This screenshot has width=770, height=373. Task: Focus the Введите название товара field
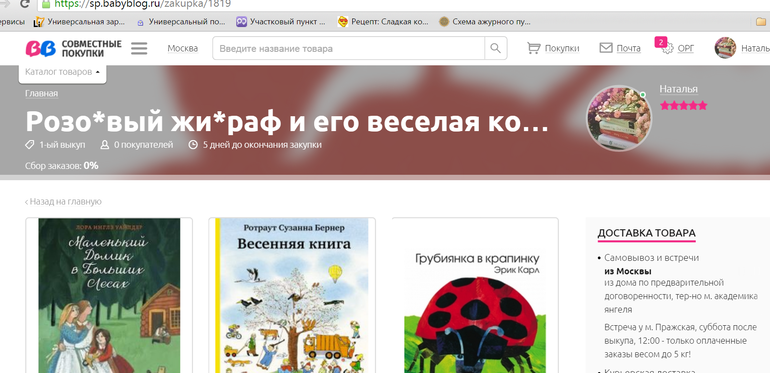[x=349, y=48]
